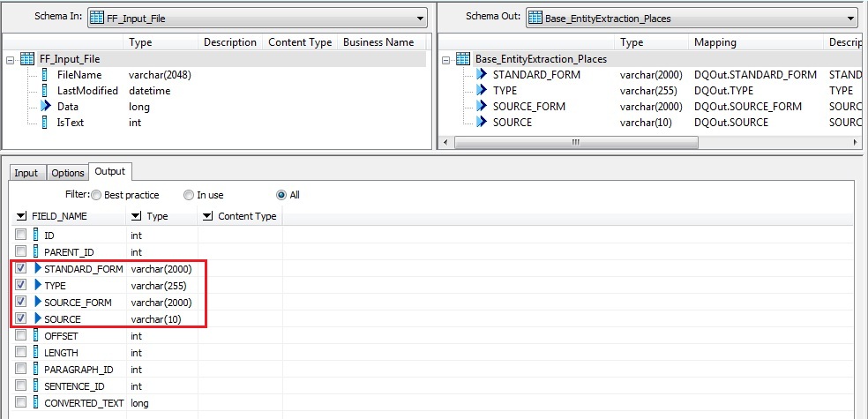Switch to the Input tab
The height and width of the screenshot is (419, 868).
pyautogui.click(x=26, y=173)
